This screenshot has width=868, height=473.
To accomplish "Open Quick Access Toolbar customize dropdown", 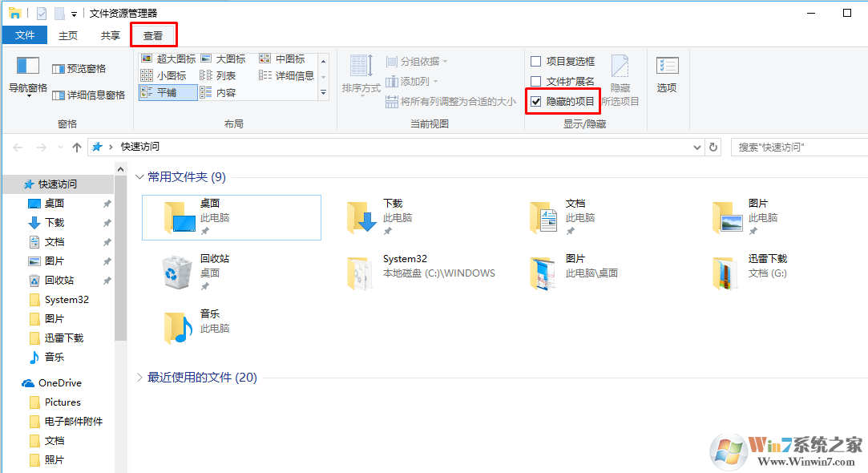I will 74,14.
